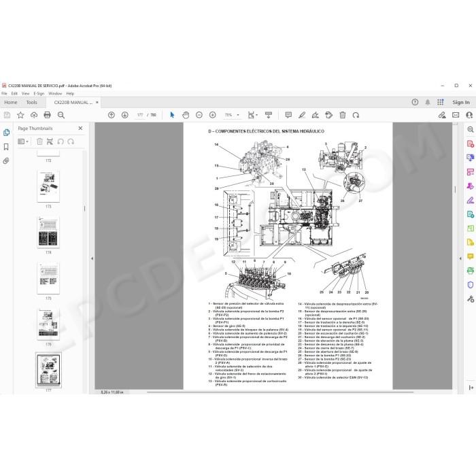The height and width of the screenshot is (476, 476).
Task: Click the Sign In button
Action: tap(461, 102)
